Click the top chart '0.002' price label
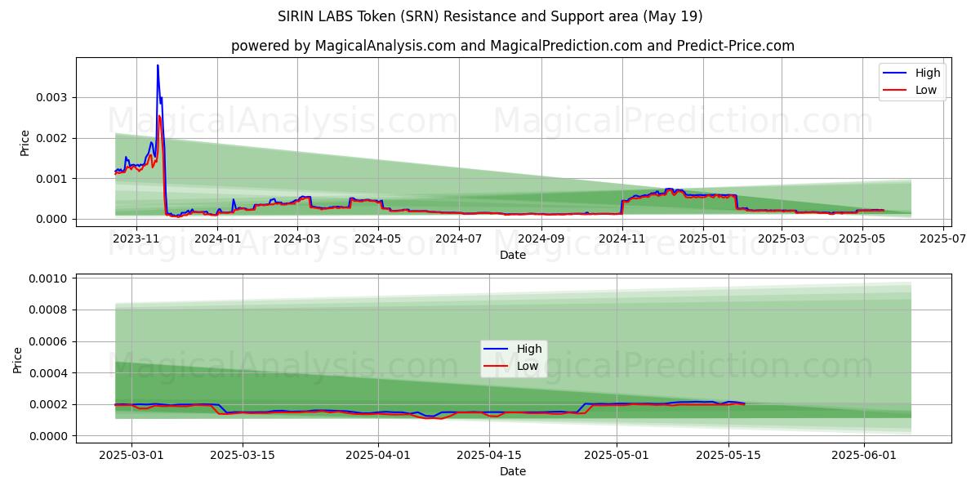980x490 pixels. 53,138
